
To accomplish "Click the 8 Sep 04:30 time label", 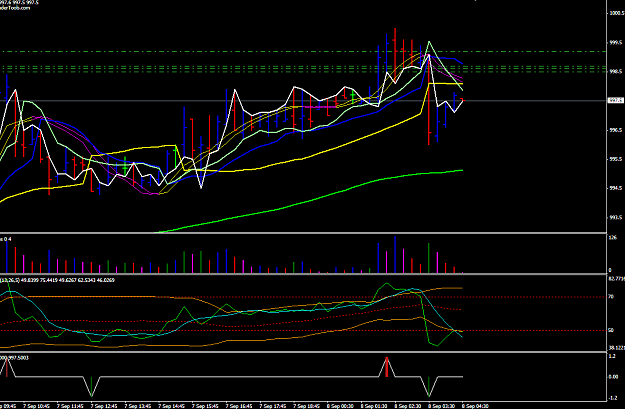I will point(476,406).
